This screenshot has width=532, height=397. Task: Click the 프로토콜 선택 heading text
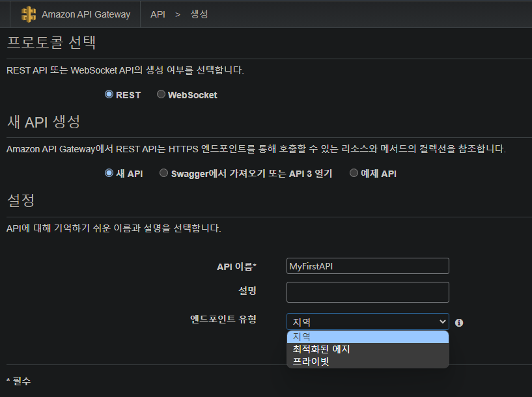click(51, 43)
